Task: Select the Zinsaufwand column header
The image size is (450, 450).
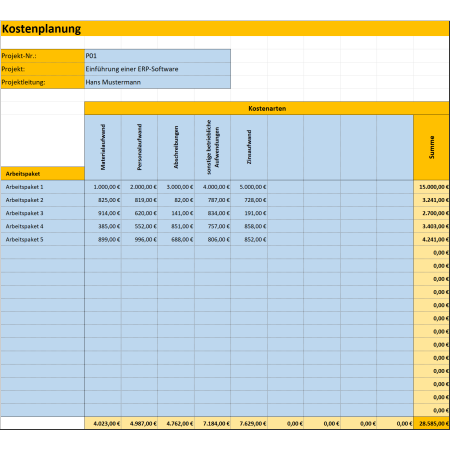Action: tap(249, 147)
